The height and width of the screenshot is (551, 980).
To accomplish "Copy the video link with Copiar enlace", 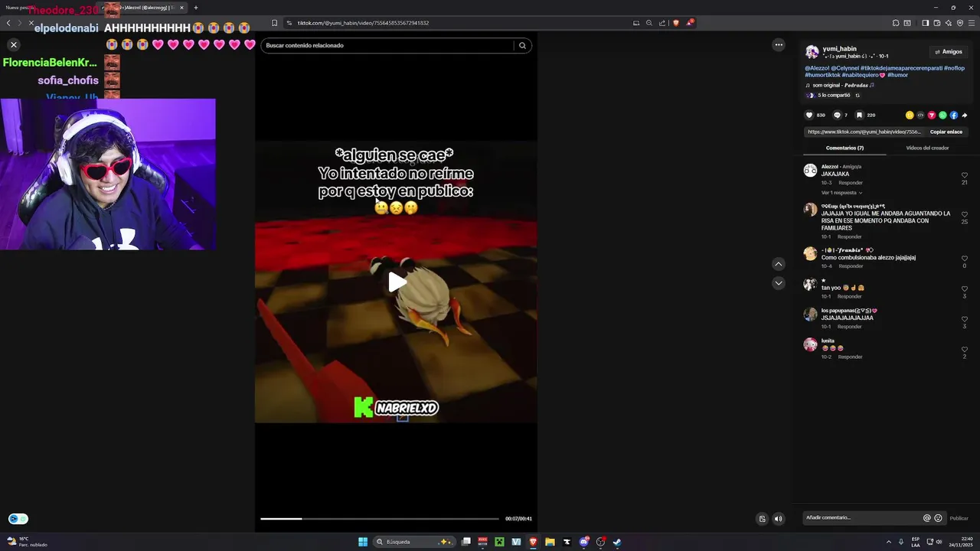I will 946,132.
